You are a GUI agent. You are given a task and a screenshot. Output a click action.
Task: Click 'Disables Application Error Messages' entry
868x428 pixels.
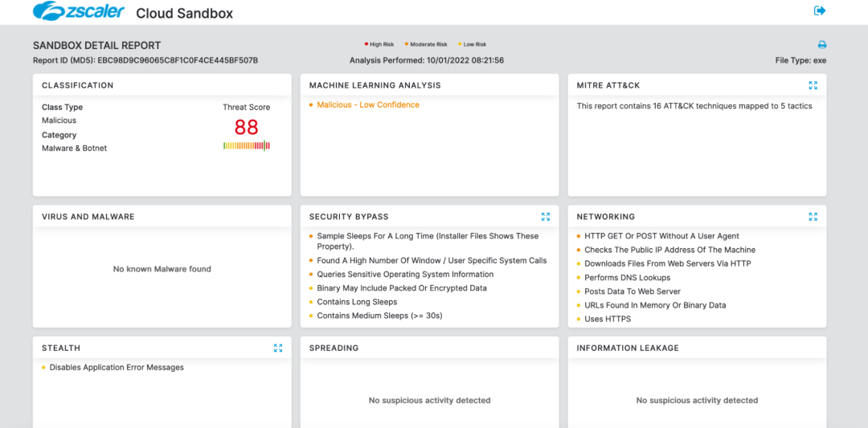117,368
